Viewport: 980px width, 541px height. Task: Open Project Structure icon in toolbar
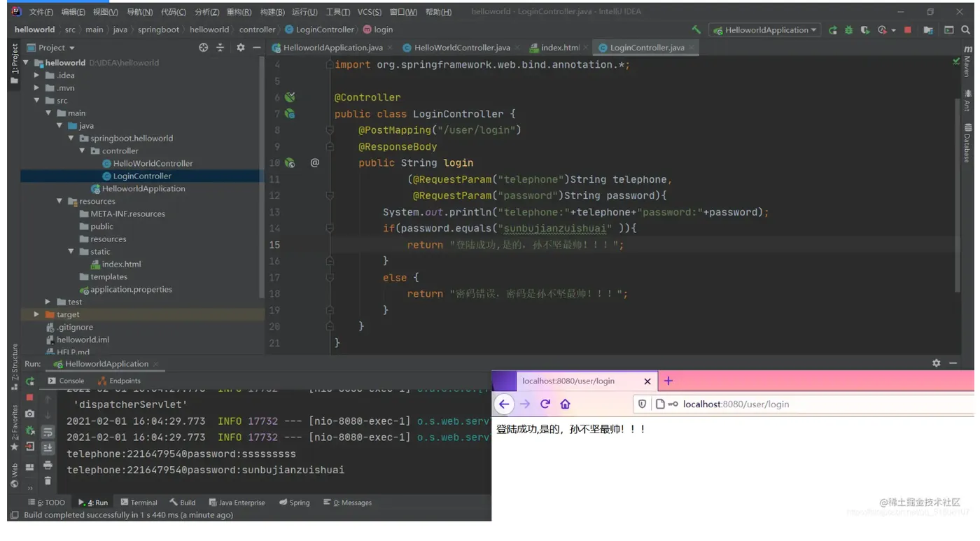pyautogui.click(x=928, y=30)
